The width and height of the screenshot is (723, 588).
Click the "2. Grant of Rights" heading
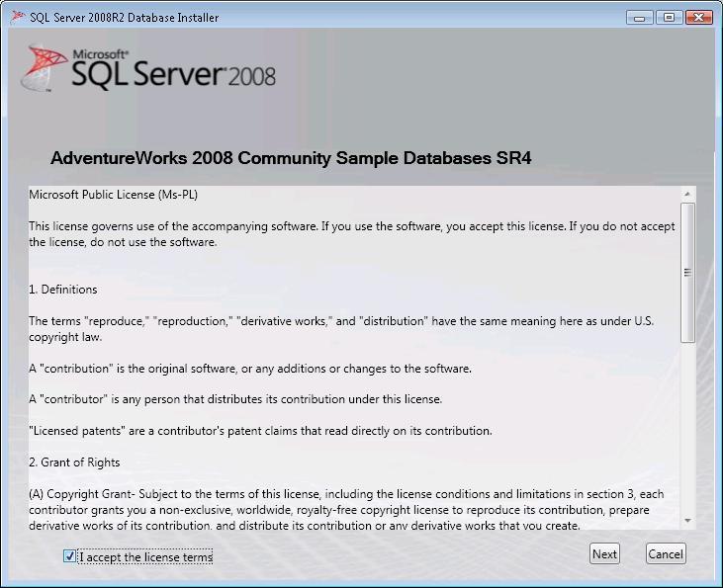74,462
